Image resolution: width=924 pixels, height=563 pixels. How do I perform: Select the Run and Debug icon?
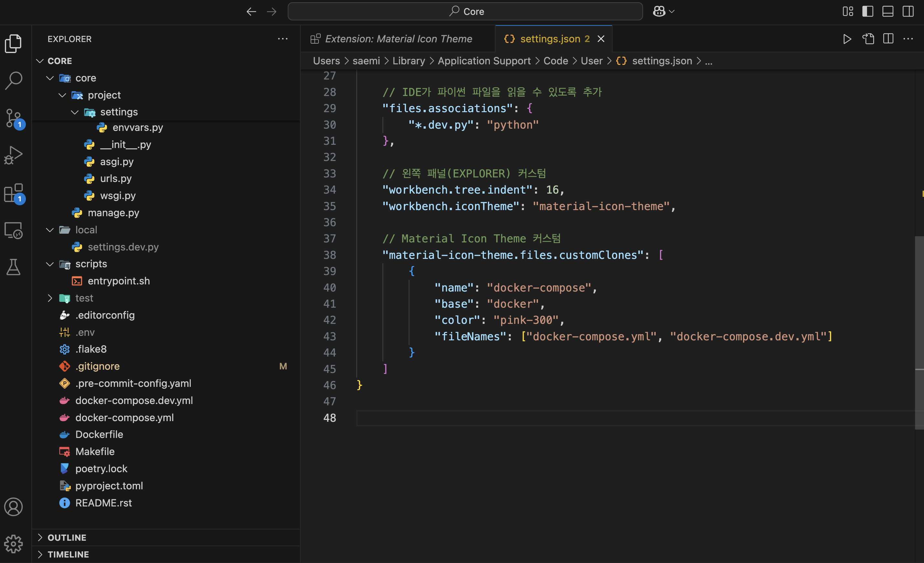point(14,154)
